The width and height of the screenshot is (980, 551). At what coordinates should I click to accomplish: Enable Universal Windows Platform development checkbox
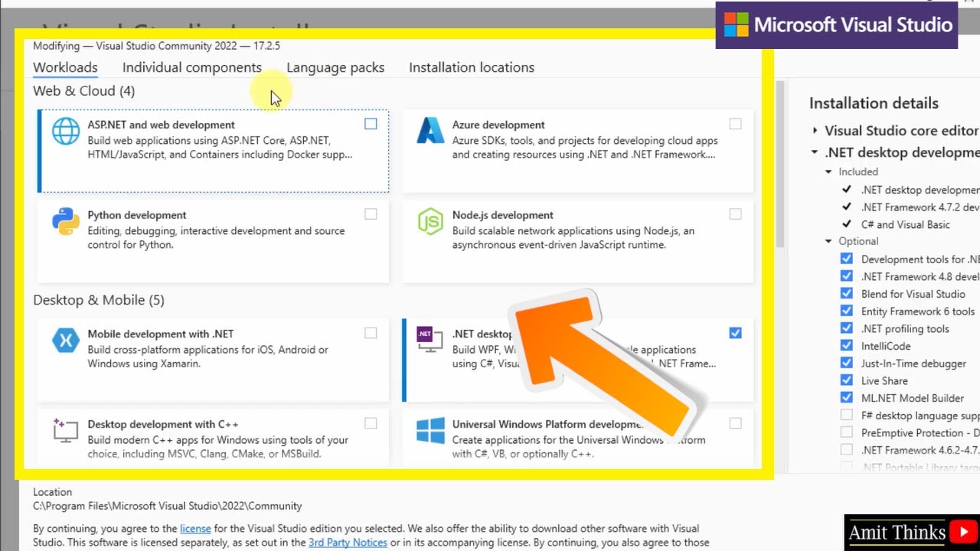pos(735,423)
